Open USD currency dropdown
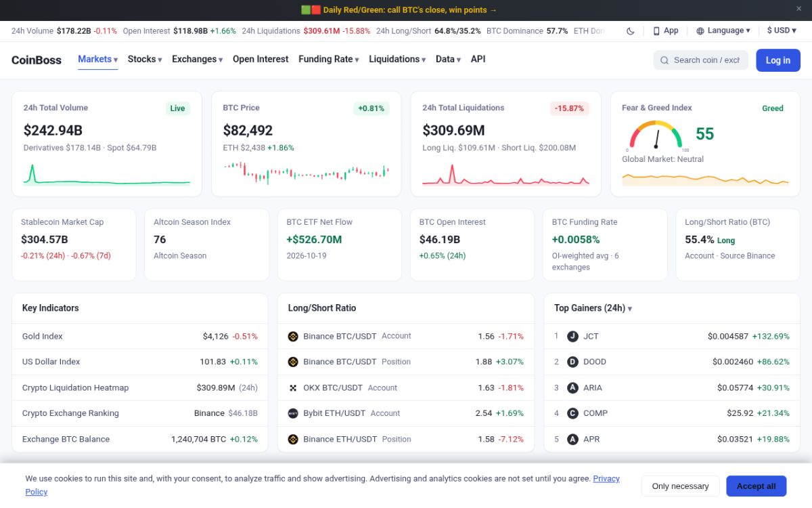This screenshot has height=508, width=812. point(782,30)
